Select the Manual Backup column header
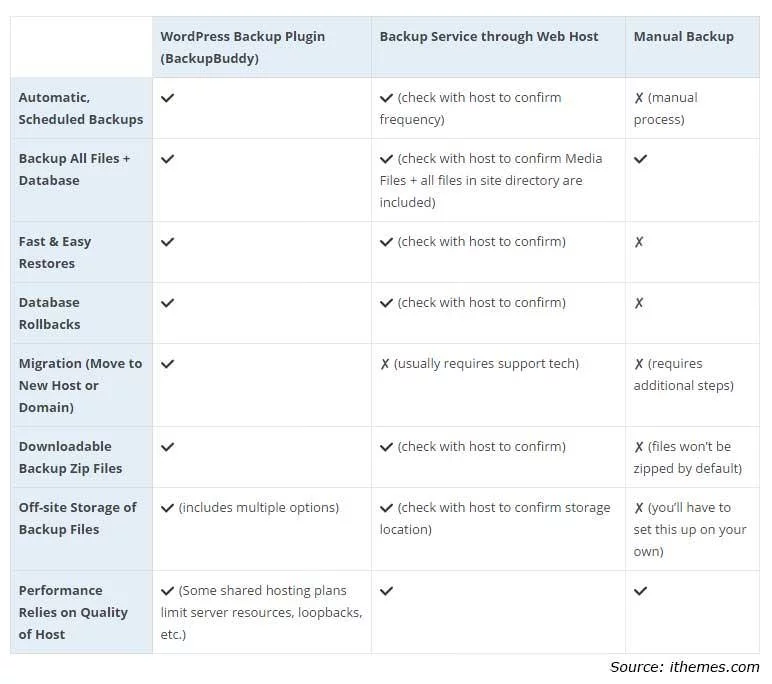Screen dimensions: 772x684 point(683,36)
